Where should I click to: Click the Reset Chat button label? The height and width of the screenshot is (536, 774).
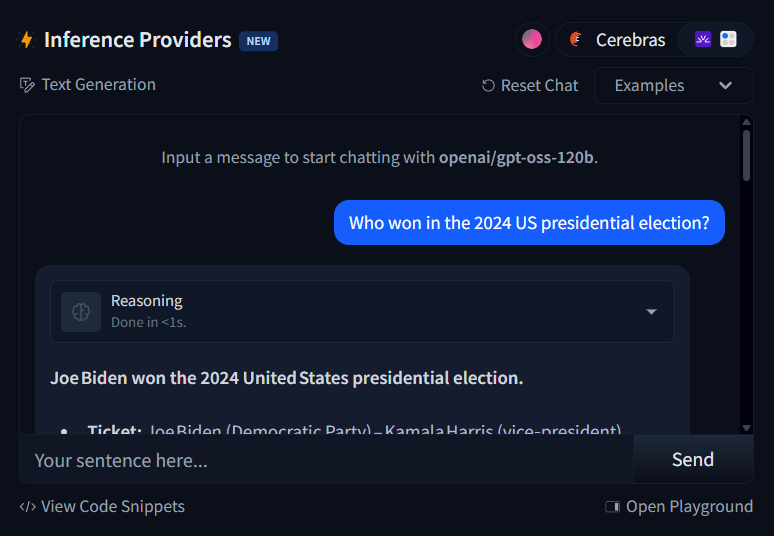(539, 85)
